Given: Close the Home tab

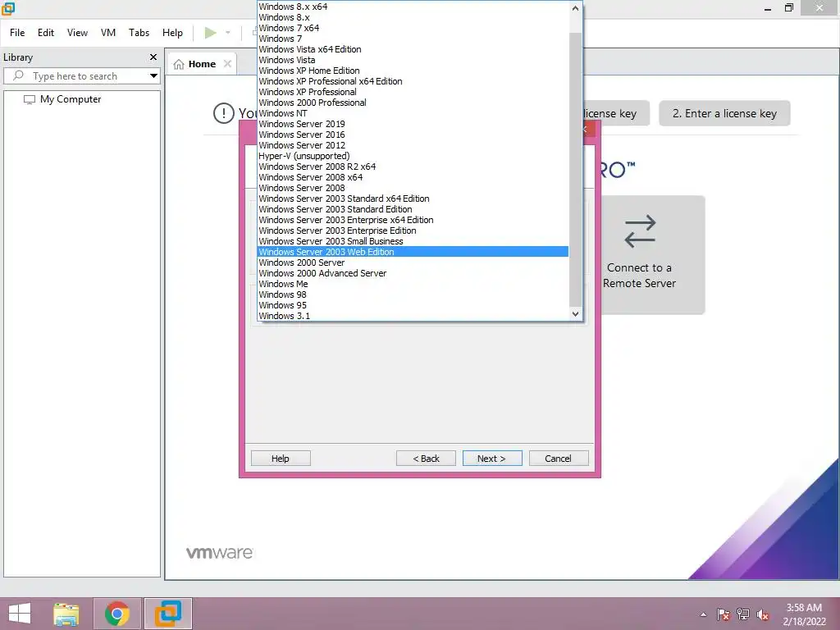Looking at the screenshot, I should pos(227,64).
